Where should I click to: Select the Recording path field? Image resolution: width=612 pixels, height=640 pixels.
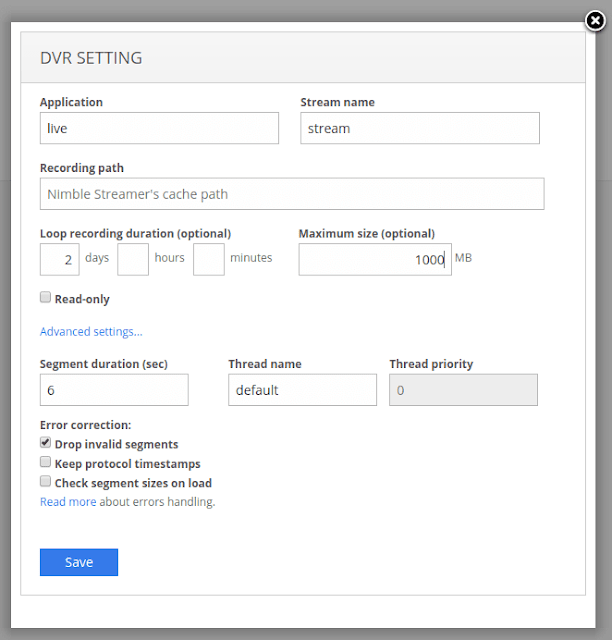click(x=292, y=194)
